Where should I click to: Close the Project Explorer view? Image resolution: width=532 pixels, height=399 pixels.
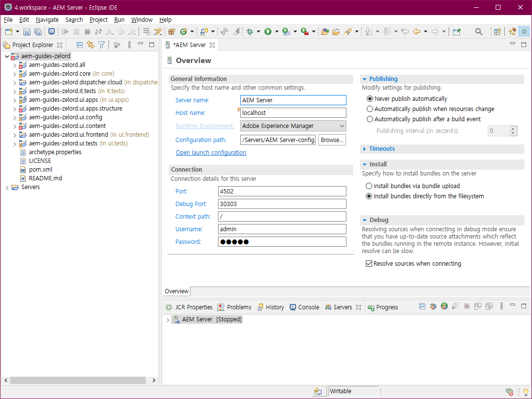tap(60, 45)
